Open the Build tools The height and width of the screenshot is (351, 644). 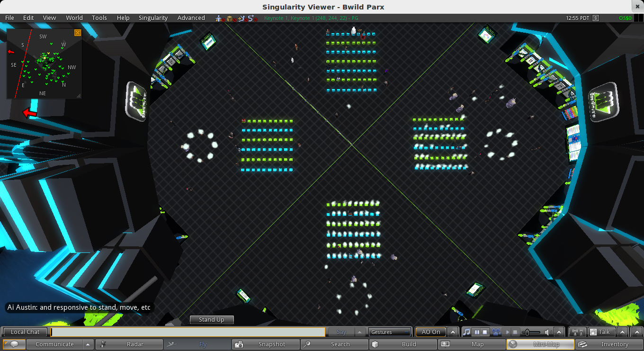[402, 344]
